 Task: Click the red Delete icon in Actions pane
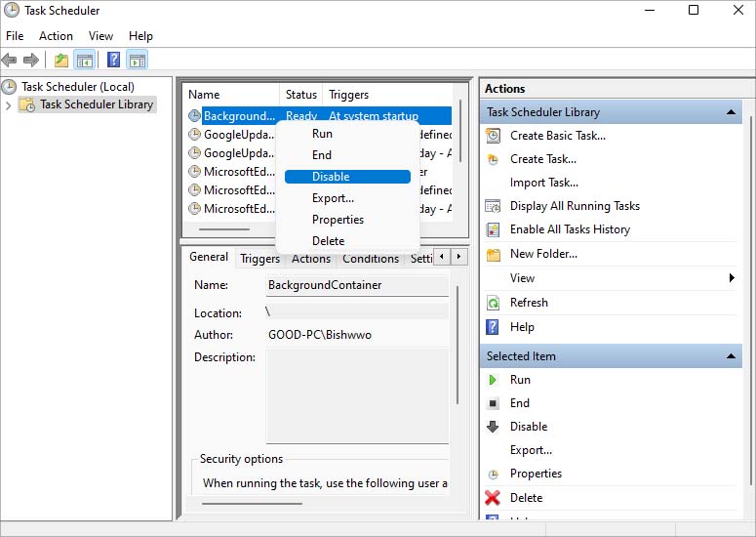coord(493,498)
